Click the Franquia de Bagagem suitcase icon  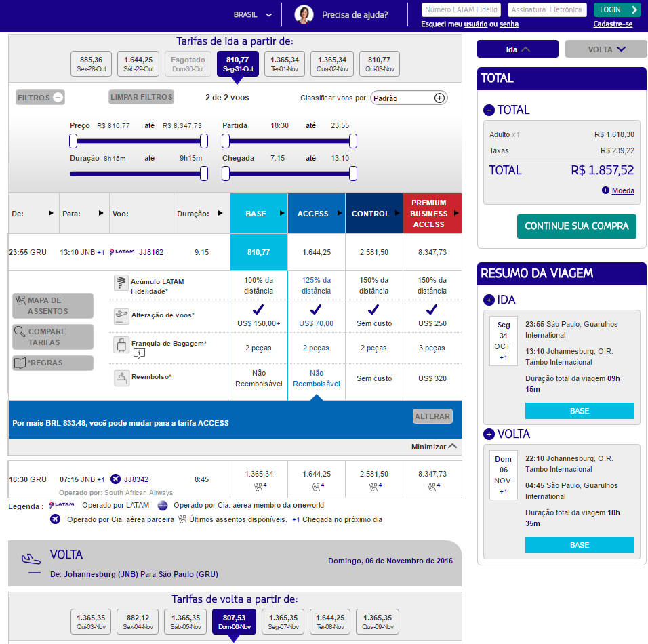click(121, 345)
